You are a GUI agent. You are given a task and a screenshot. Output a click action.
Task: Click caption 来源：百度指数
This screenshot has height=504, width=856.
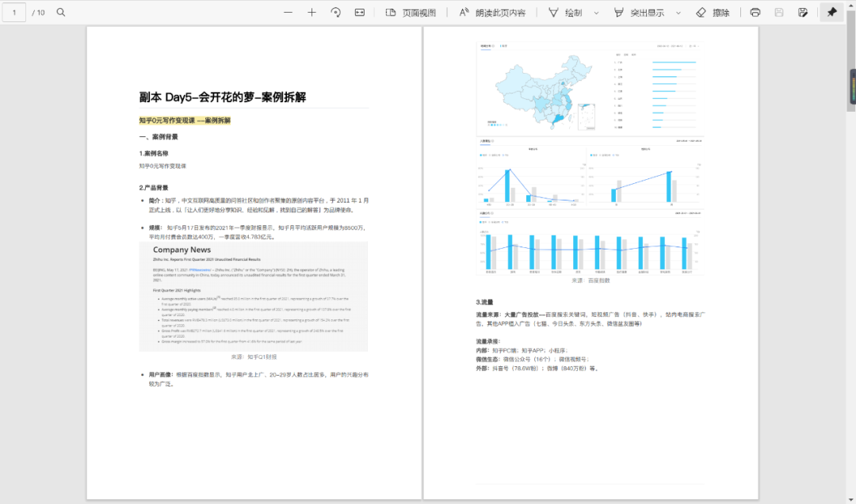[590, 280]
